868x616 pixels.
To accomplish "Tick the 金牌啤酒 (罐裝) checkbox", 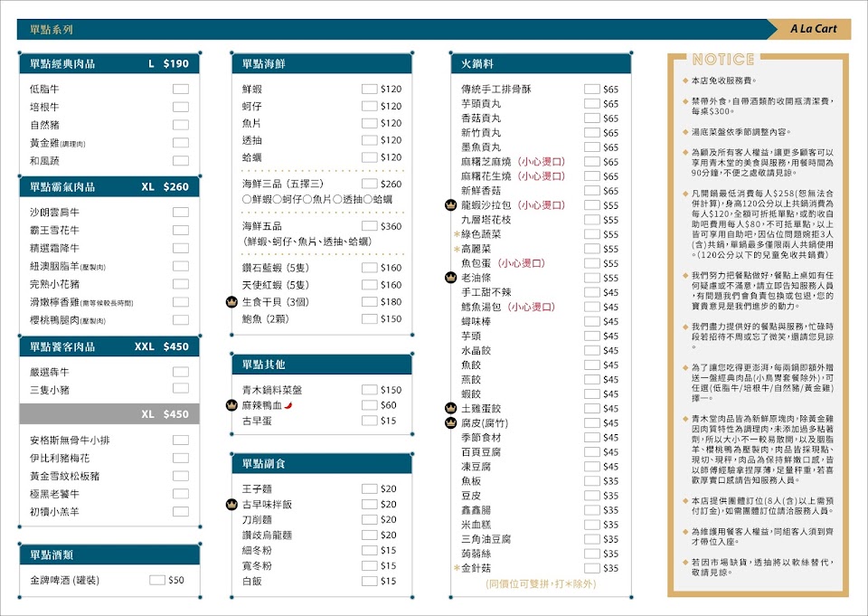I will pos(157,580).
